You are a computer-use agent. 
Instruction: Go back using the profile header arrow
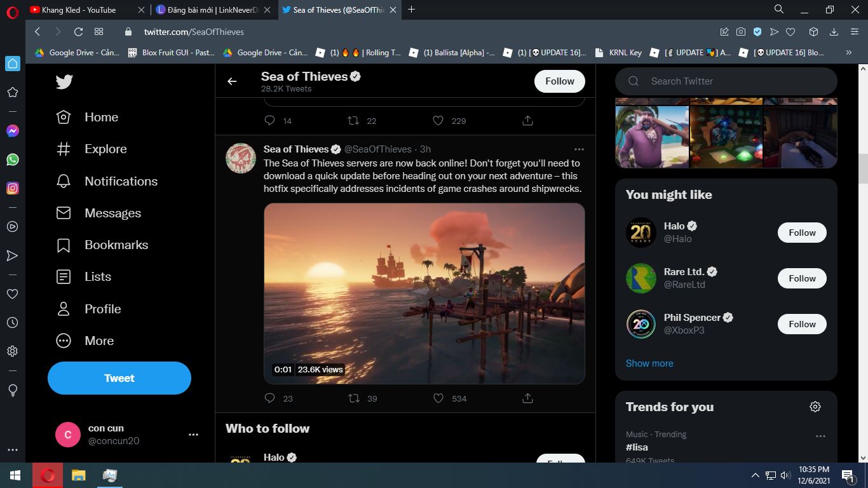point(233,81)
